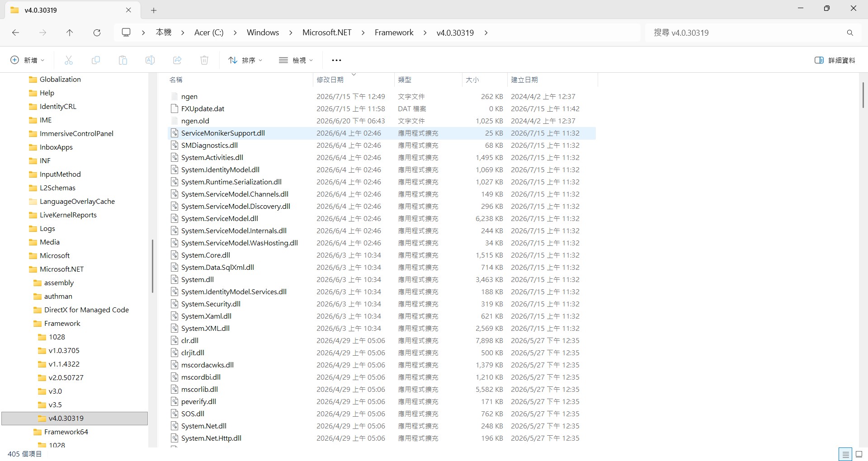Viewport: 868px width, 461px height.
Task: Expand chevron after Acer (C:) breadcrumb
Action: click(235, 33)
